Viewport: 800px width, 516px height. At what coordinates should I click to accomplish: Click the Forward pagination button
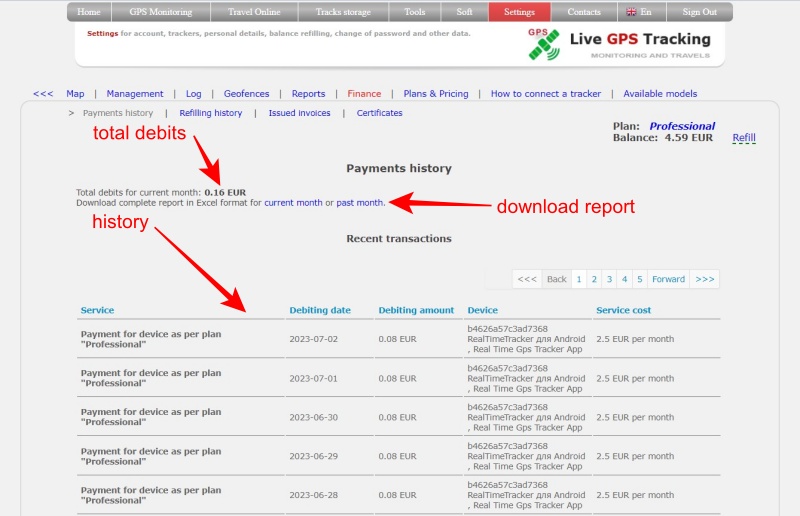click(668, 279)
